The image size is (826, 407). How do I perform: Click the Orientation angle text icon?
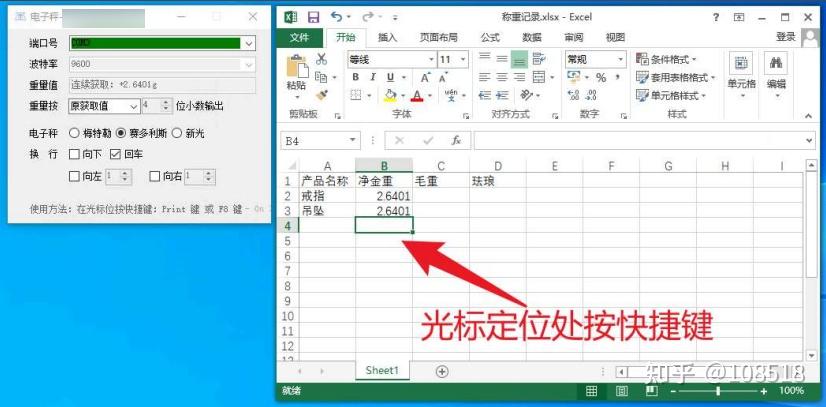click(x=526, y=95)
